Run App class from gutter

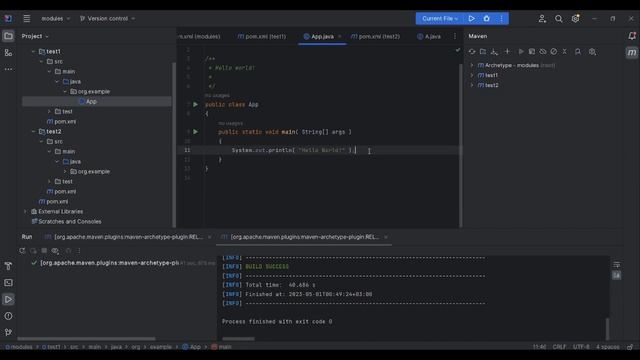(196, 104)
